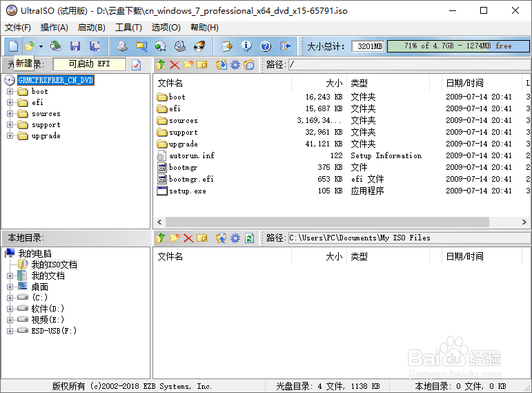Screen dimensions: 532x393
Task: Sort local file list by 文件名 column header
Action: (x=223, y=256)
